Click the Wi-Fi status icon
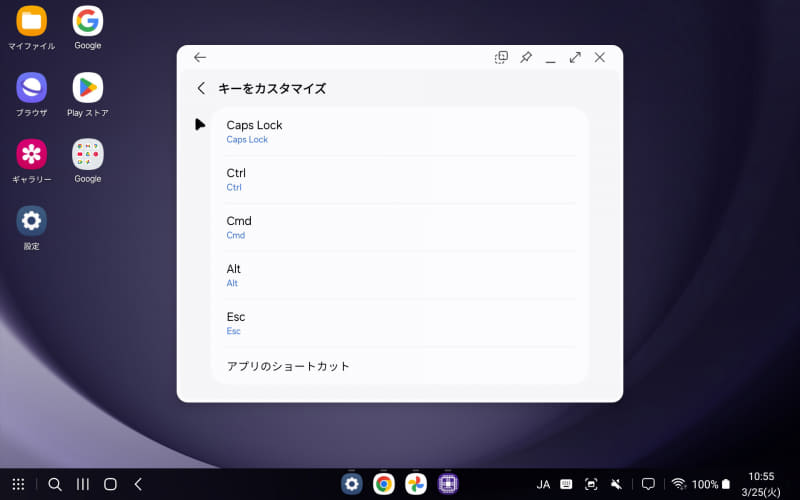800x500 pixels. [x=679, y=484]
